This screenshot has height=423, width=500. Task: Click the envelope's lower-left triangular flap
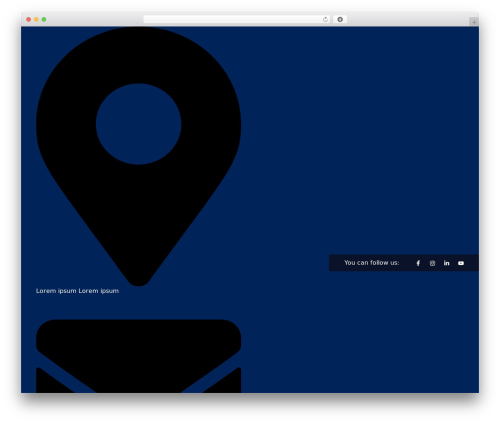pos(50,382)
